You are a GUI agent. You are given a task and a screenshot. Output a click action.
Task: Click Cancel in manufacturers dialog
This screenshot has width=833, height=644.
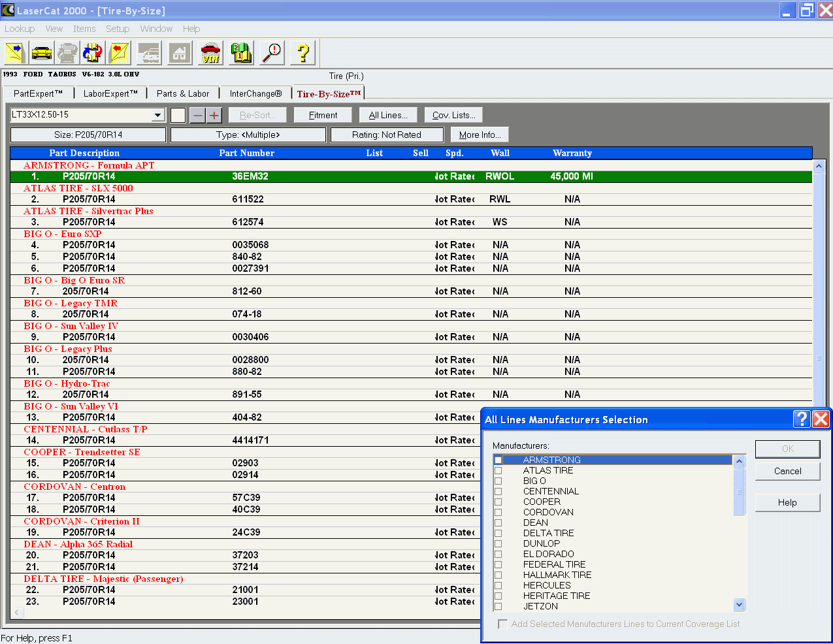(788, 472)
